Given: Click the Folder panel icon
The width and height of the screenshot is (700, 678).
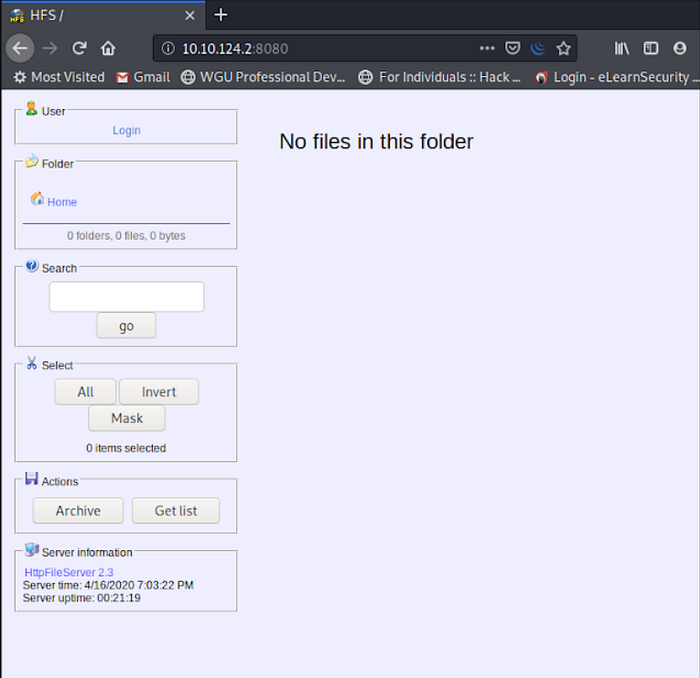Looking at the screenshot, I should 32,161.
